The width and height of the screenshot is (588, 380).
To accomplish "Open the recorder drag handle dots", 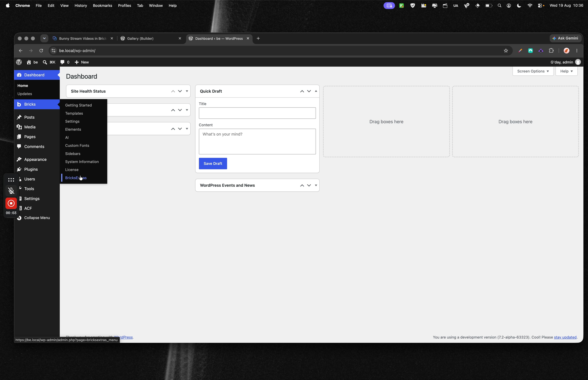I will pos(11,180).
